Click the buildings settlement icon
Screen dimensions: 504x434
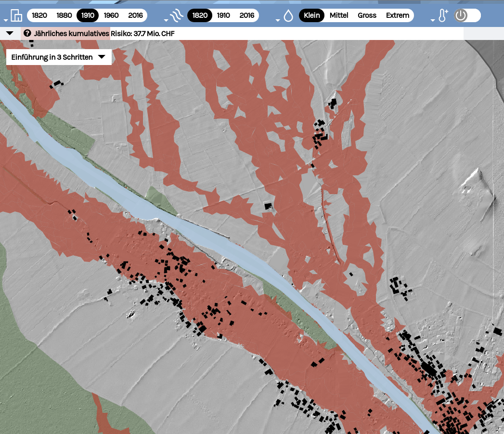[x=16, y=15]
